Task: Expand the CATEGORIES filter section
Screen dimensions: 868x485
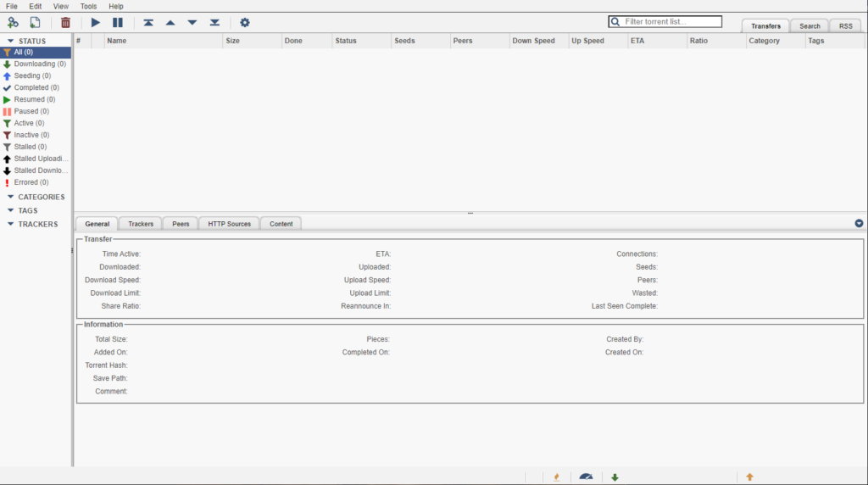Action: (11, 197)
